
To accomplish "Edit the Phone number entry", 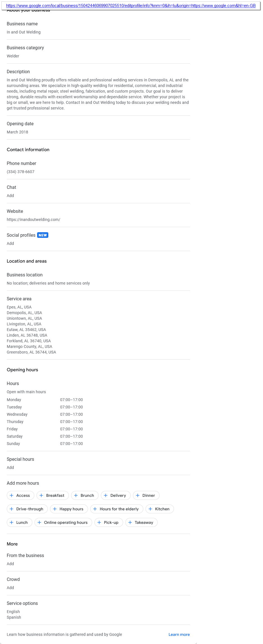I will point(21,172).
